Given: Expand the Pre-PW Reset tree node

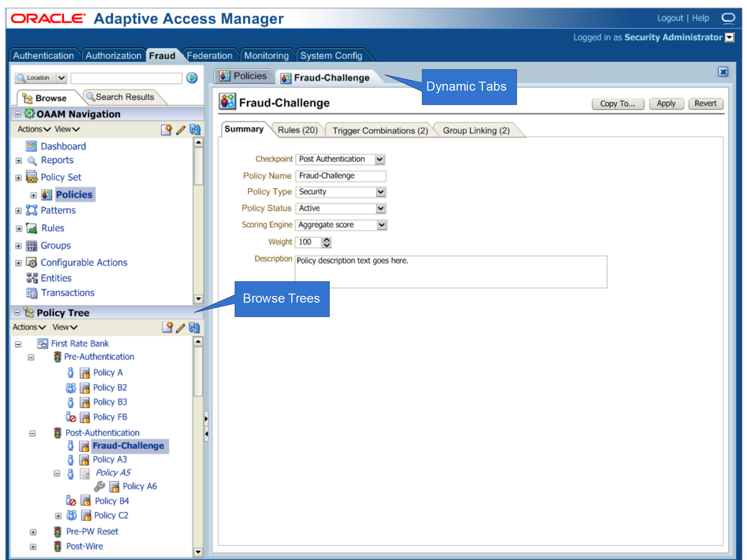Looking at the screenshot, I should pyautogui.click(x=33, y=532).
